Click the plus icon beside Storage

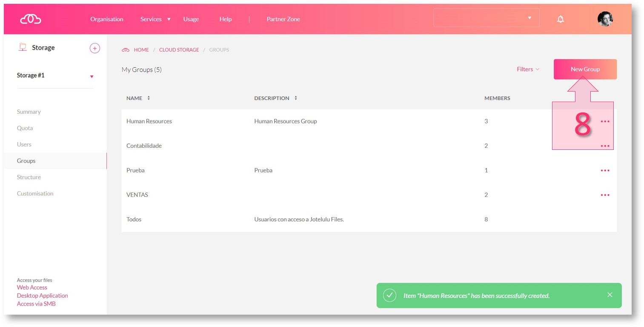point(95,48)
